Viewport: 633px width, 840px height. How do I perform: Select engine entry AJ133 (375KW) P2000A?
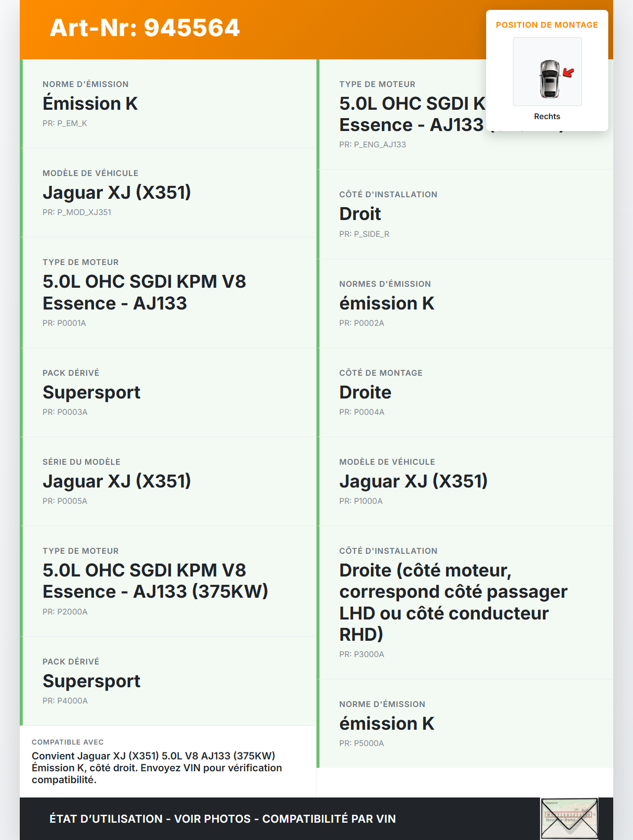click(155, 581)
